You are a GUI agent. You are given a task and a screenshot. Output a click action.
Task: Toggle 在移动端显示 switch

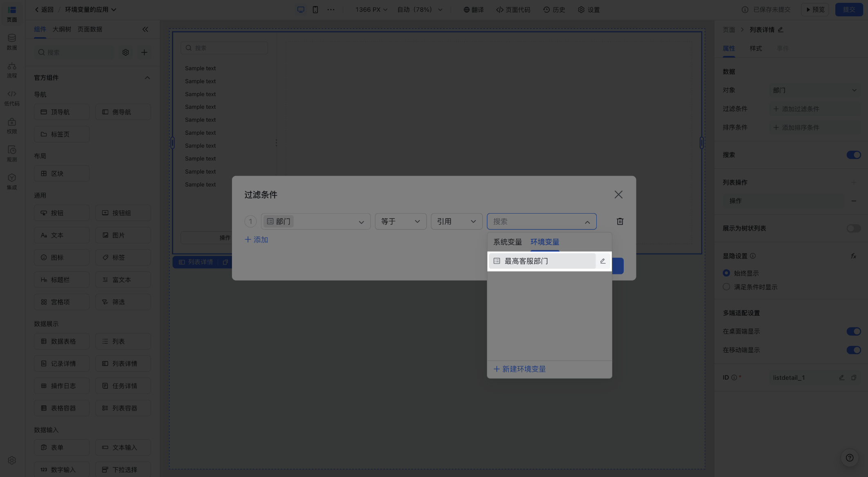tap(854, 350)
